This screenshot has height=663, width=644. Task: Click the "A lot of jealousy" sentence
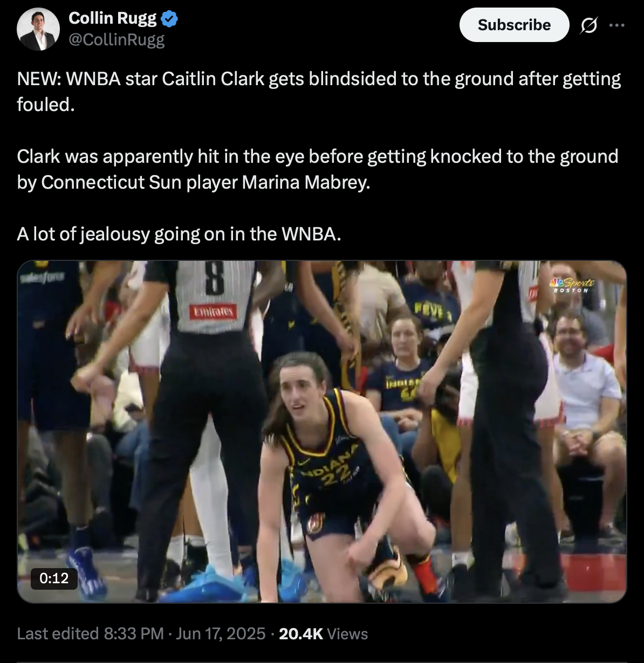[179, 234]
